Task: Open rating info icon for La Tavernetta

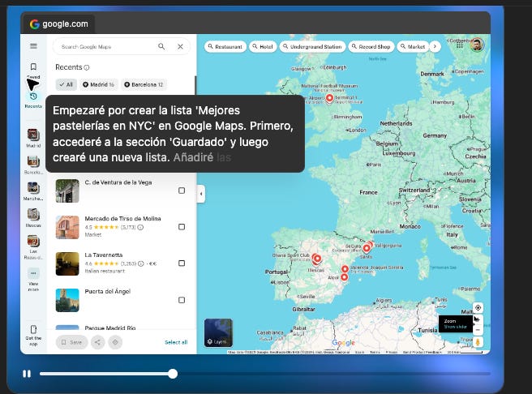Action: point(141,263)
